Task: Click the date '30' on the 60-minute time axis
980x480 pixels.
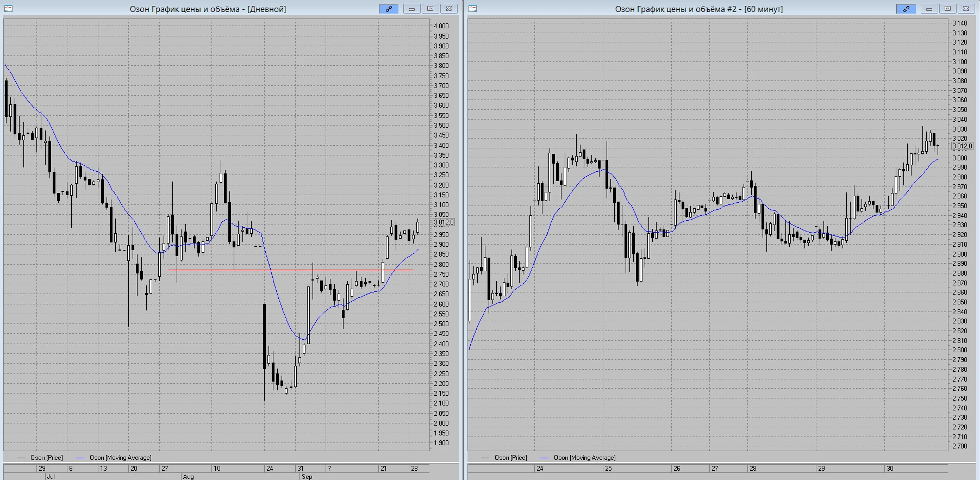Action: [x=890, y=468]
